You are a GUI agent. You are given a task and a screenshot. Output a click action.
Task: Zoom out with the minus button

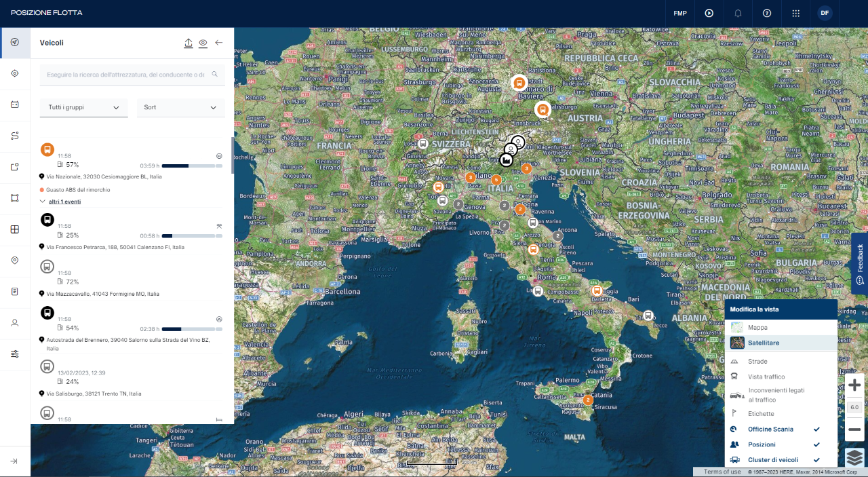click(x=854, y=430)
